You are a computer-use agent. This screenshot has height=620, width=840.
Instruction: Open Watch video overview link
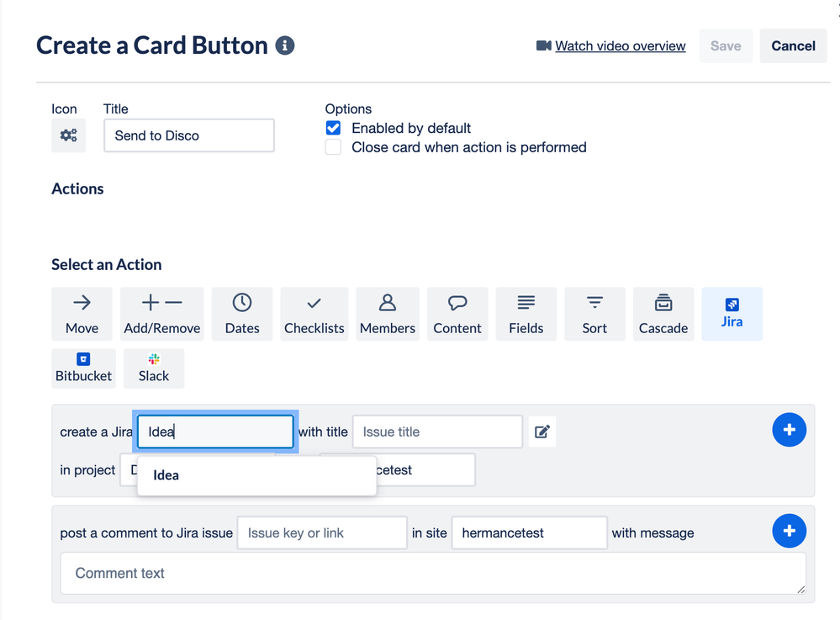pos(620,46)
